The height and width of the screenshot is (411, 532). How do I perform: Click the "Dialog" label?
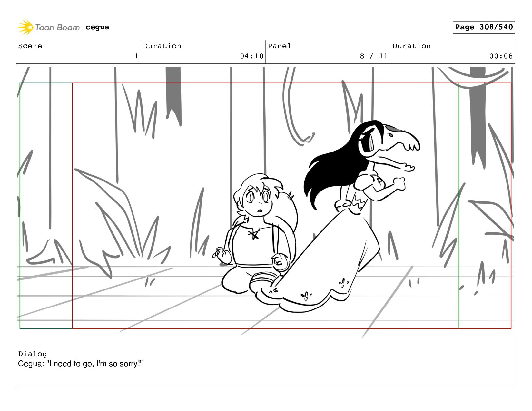33,354
